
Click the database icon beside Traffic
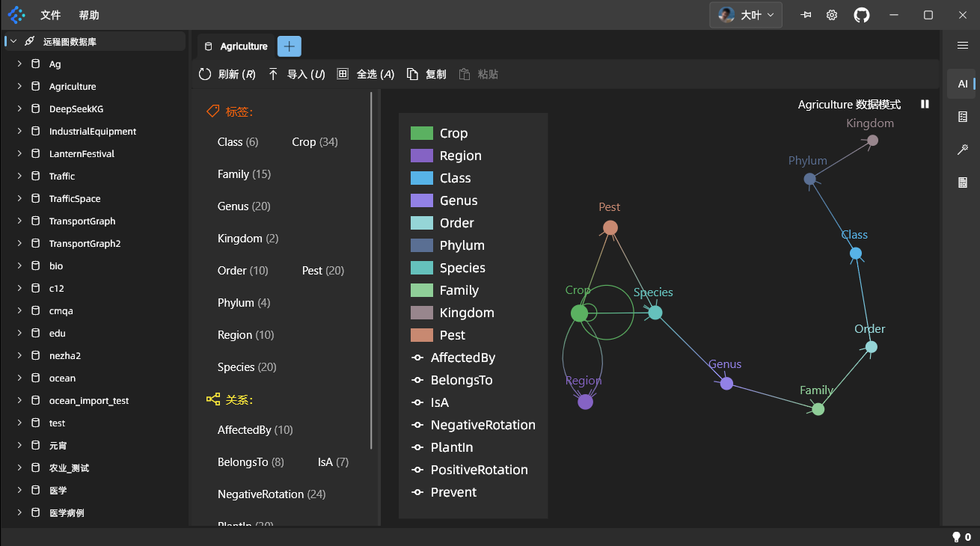pyautogui.click(x=35, y=176)
